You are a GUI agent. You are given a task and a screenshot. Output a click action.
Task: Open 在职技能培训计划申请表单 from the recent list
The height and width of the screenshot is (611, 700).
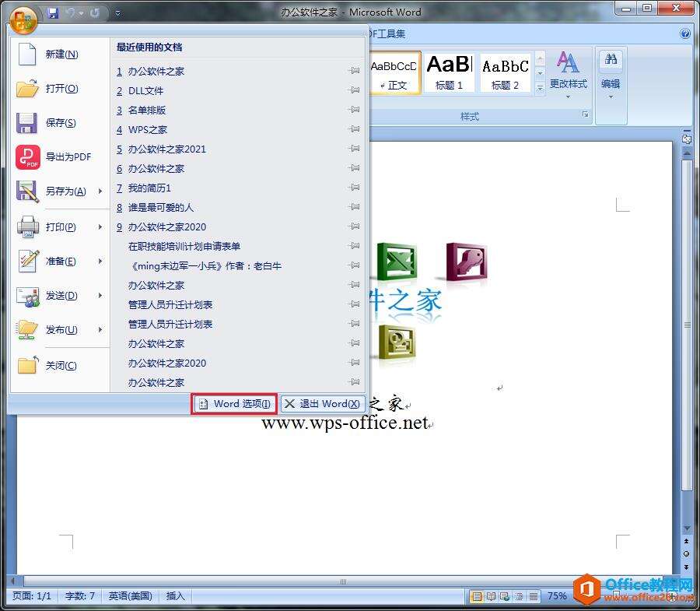(x=239, y=246)
